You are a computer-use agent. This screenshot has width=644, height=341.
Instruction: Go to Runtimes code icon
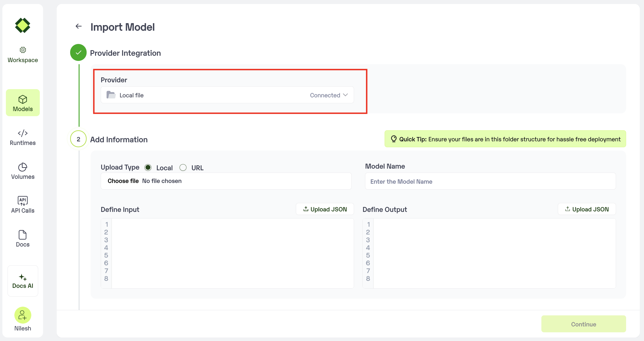(23, 133)
